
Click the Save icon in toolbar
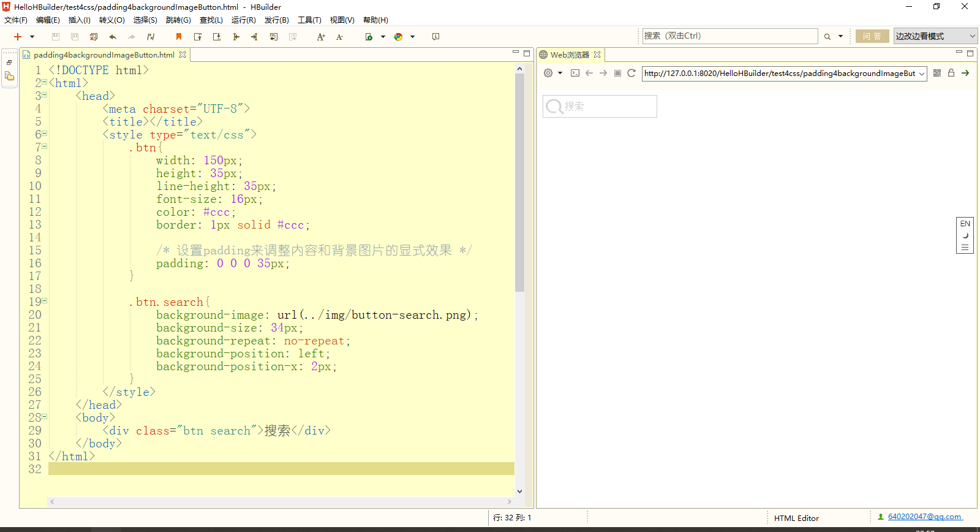pyautogui.click(x=56, y=37)
